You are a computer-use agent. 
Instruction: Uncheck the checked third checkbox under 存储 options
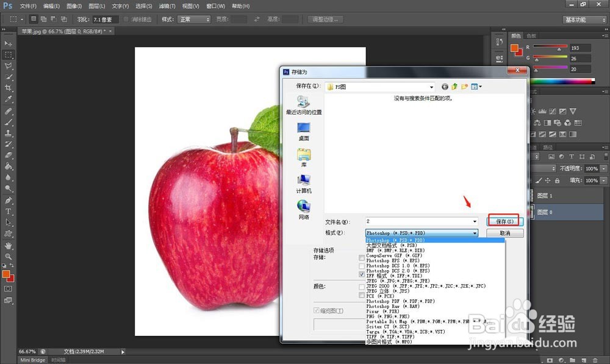362,274
